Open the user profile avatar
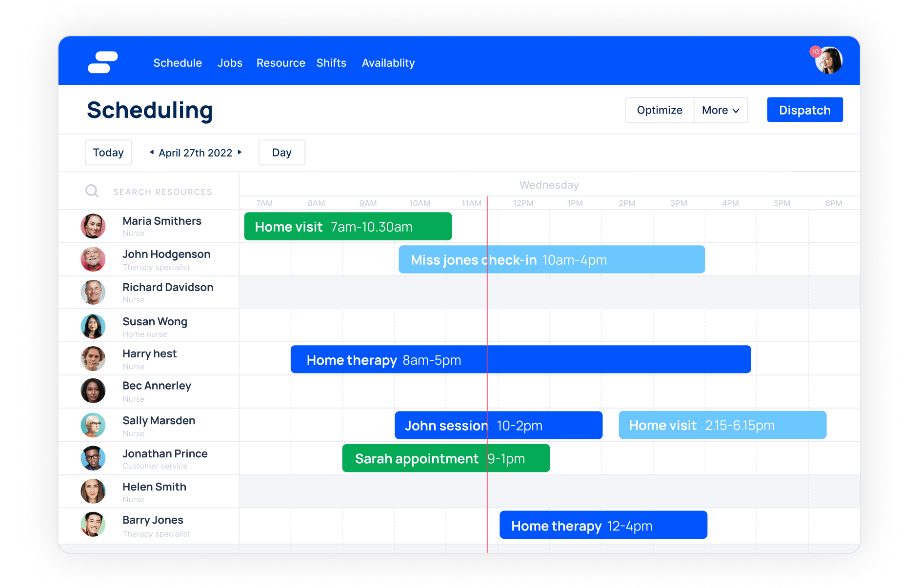 click(x=829, y=60)
